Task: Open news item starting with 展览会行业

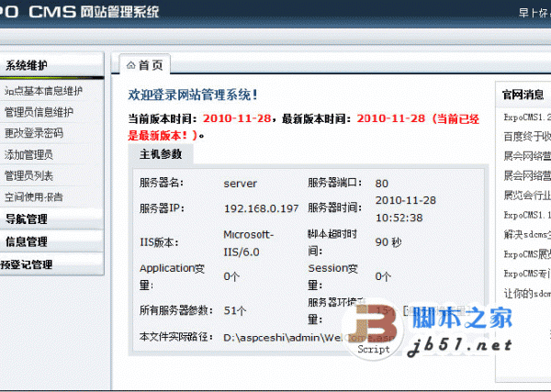Action: [x=527, y=195]
